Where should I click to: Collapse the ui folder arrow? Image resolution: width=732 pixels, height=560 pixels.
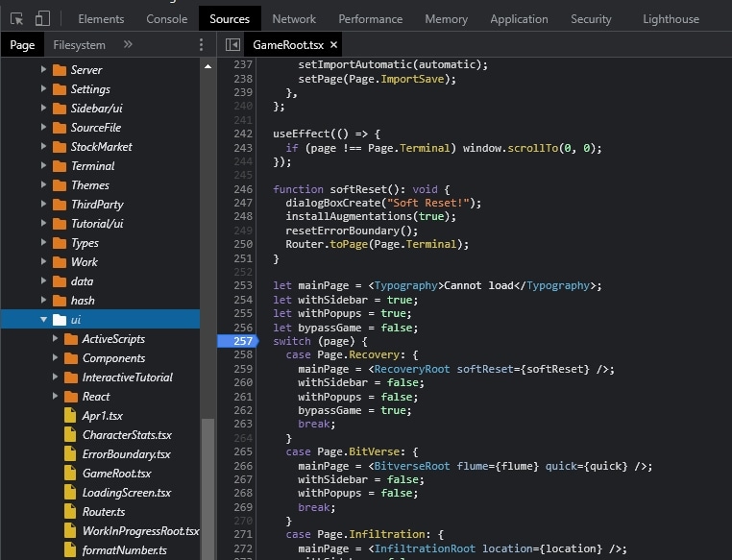[43, 320]
